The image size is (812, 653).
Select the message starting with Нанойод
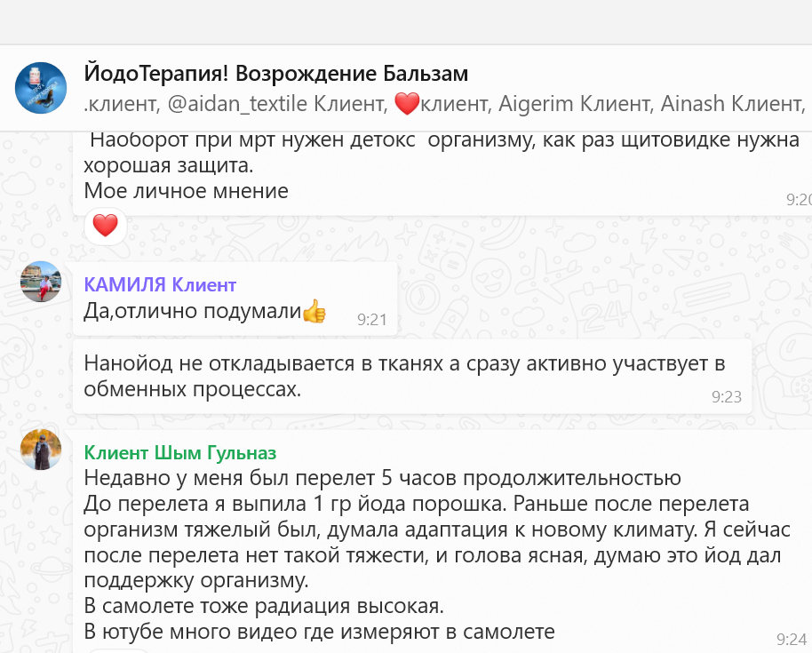(x=404, y=376)
